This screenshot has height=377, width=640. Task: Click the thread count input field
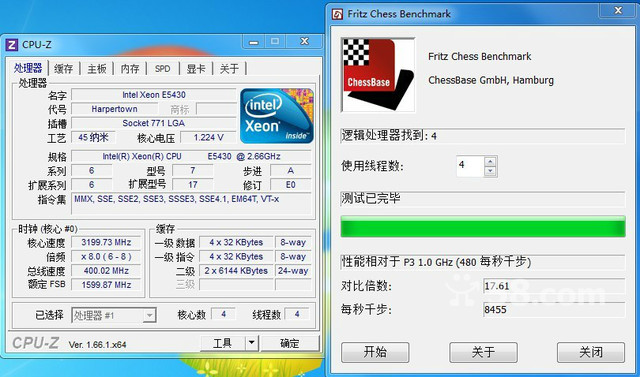click(470, 166)
